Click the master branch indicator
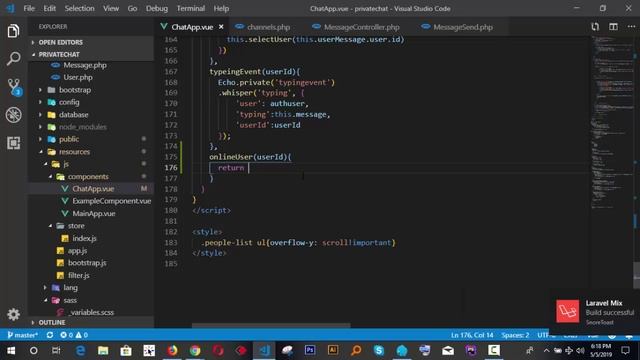The height and width of the screenshot is (360, 640). pos(23,335)
